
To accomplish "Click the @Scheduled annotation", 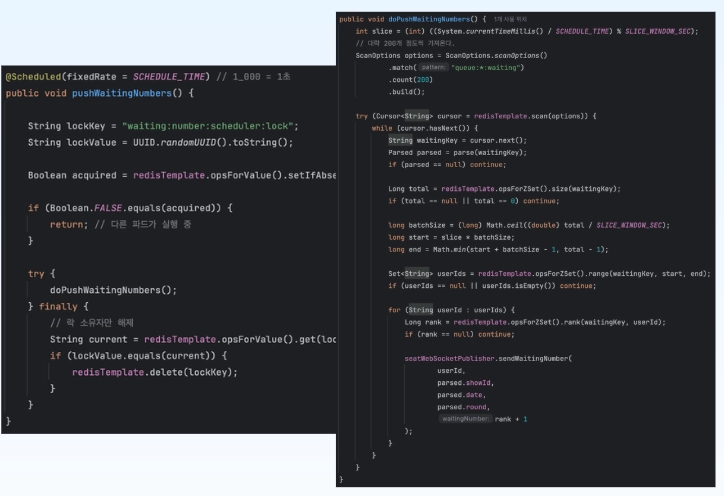I will click(33, 77).
